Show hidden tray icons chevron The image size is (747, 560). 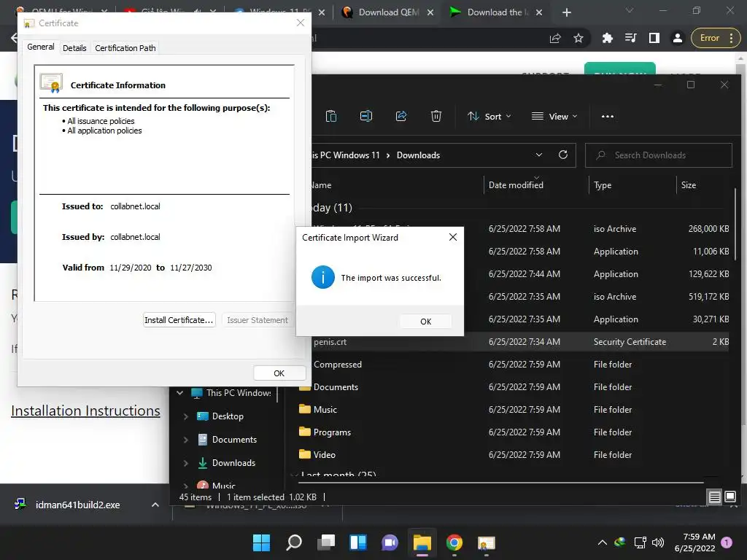[x=602, y=542]
